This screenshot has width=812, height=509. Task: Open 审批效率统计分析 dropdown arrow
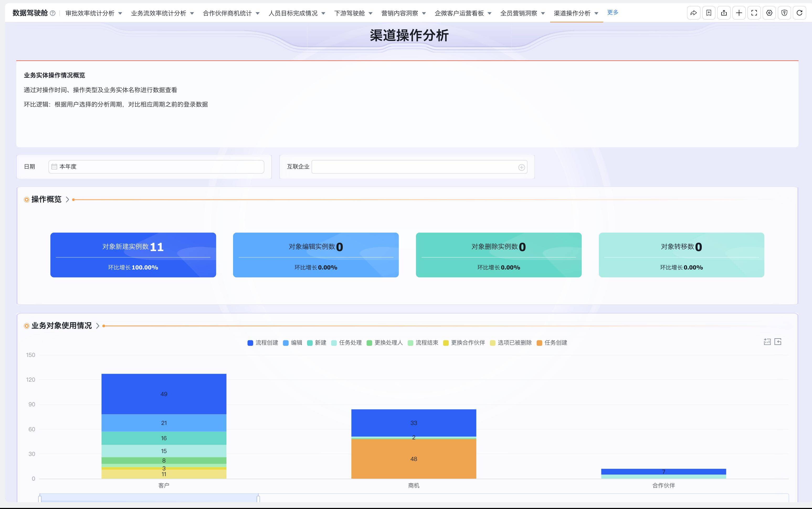pyautogui.click(x=120, y=13)
